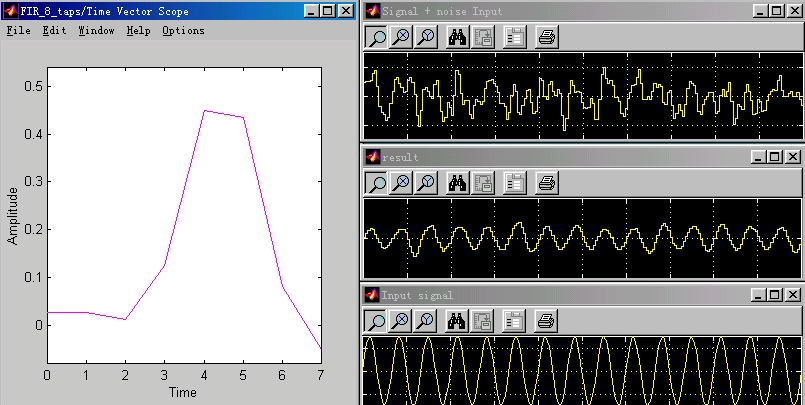Viewport: 805px width, 405px height.
Task: Autoscale the Signal + noise Input scope with binoculars
Action: (x=458, y=38)
